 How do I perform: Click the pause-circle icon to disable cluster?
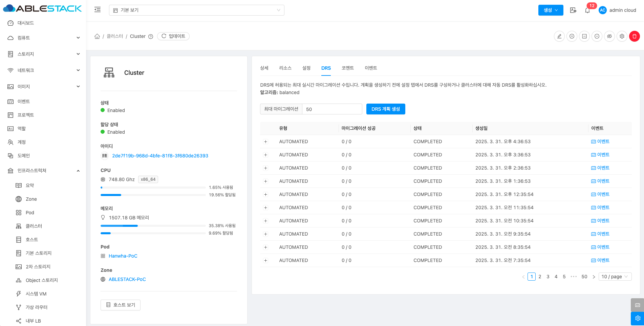(x=572, y=36)
